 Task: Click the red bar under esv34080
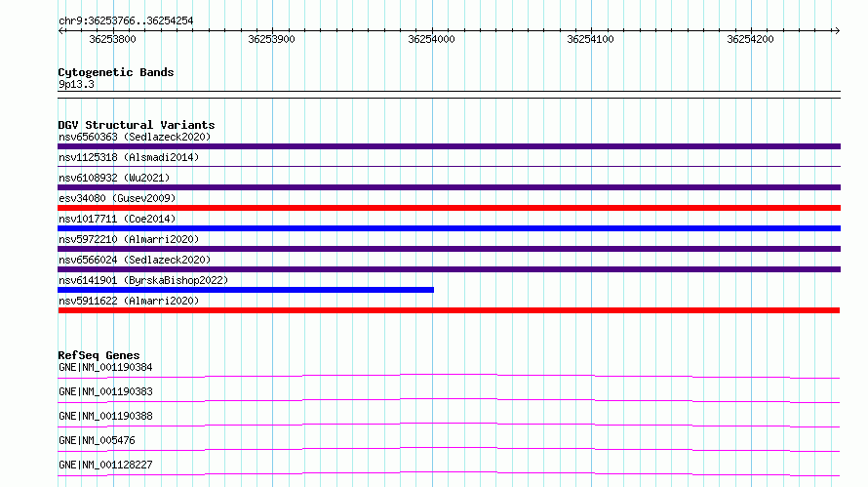click(x=449, y=208)
